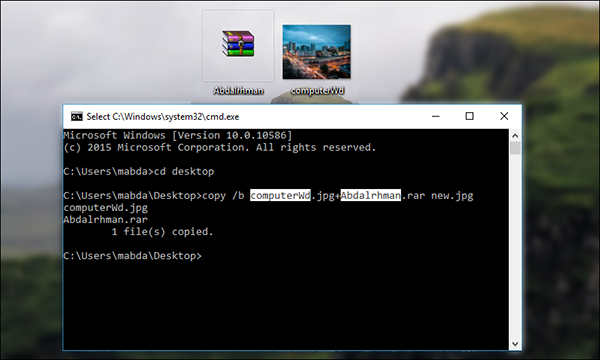This screenshot has height=360, width=600.
Task: Minimize the cmd.exe window
Action: pos(435,116)
